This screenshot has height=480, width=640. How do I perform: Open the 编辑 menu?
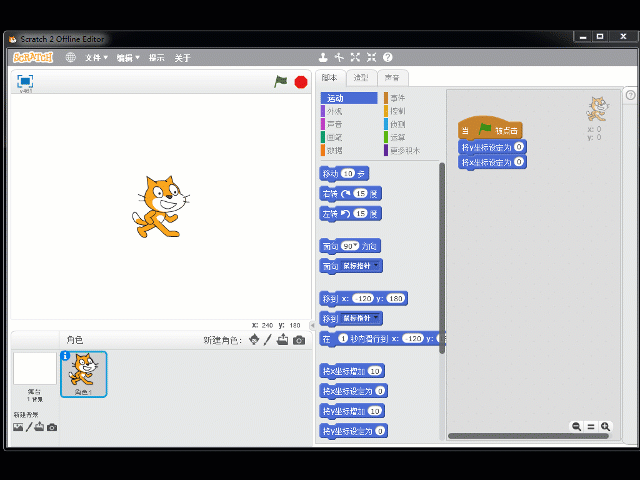click(x=128, y=58)
